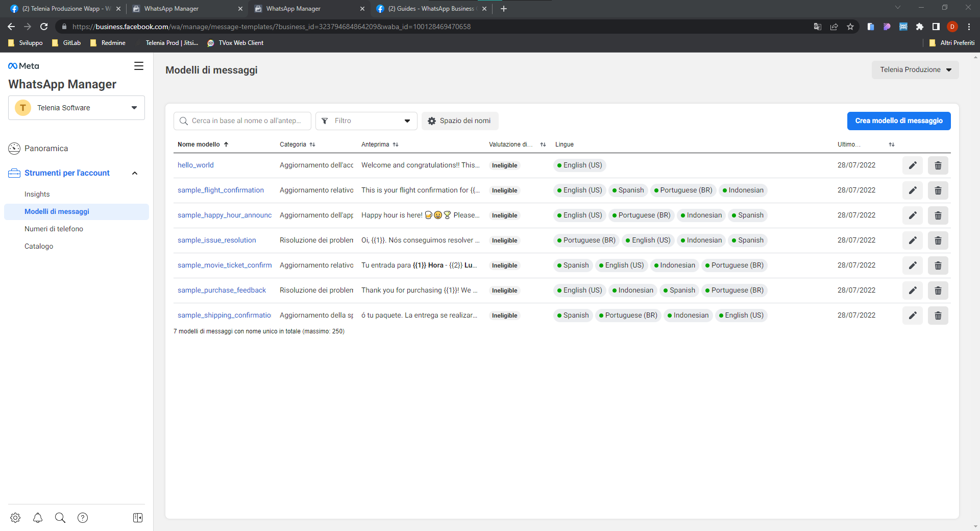Click English (US) tag in hello_world row
Viewport: 980px width, 531px height.
[x=580, y=165]
